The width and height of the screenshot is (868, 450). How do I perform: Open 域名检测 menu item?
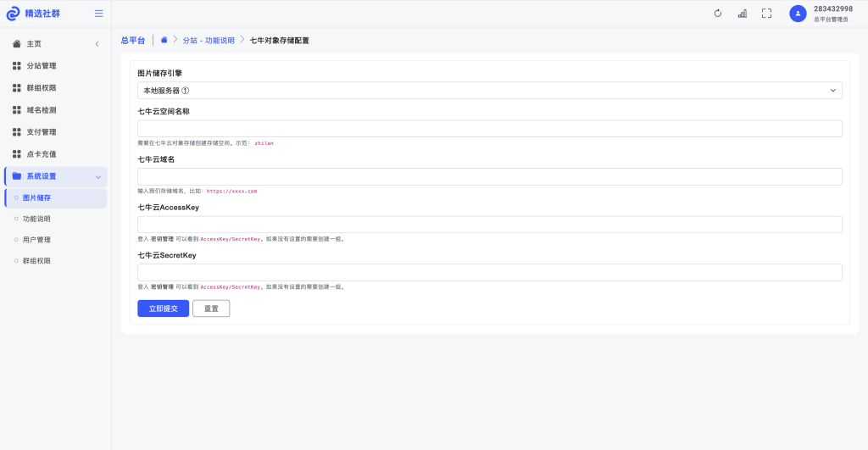pos(55,110)
